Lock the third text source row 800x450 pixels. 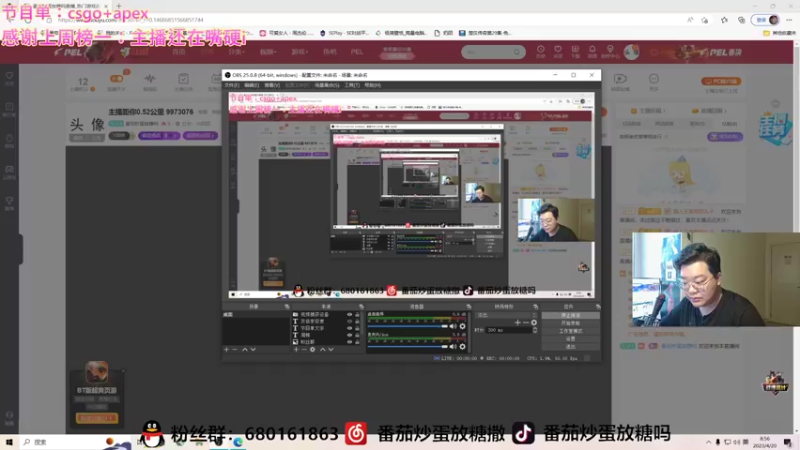pyautogui.click(x=357, y=328)
